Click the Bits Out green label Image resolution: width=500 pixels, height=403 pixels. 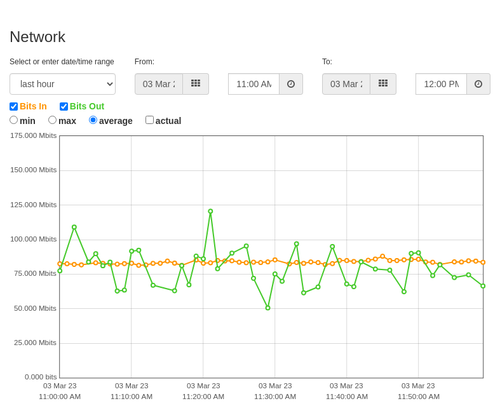tap(87, 106)
